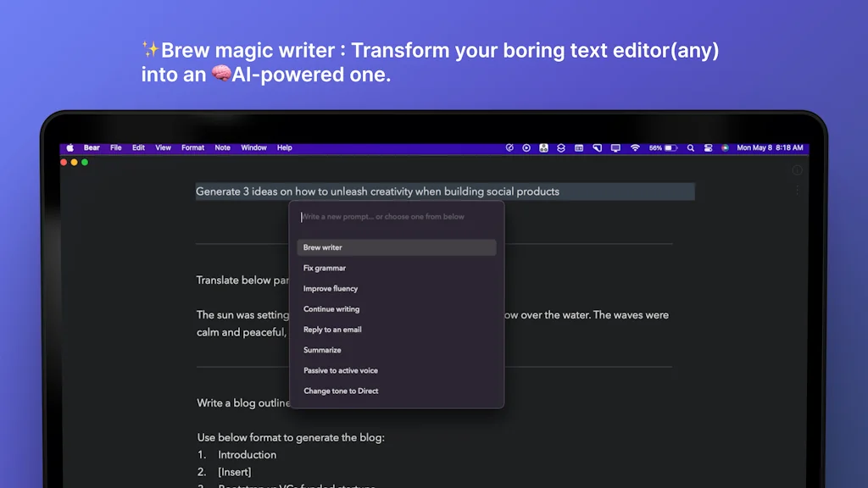The image size is (868, 488).
Task: Open the note info panel icon
Action: tap(797, 170)
